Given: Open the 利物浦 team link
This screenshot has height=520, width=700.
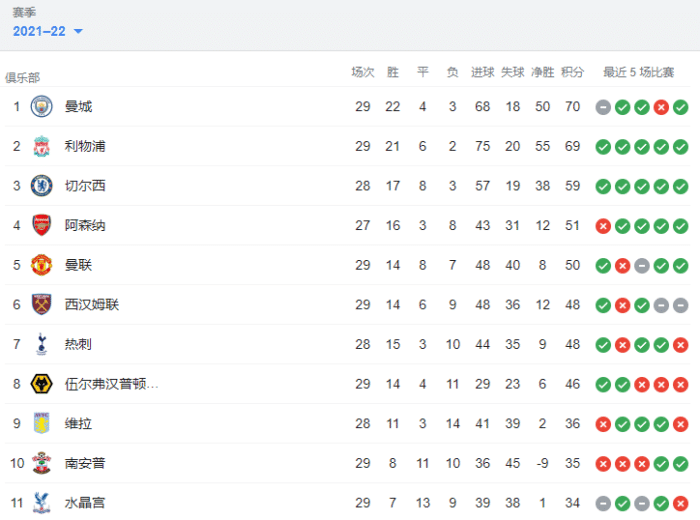Looking at the screenshot, I should click(x=85, y=146).
